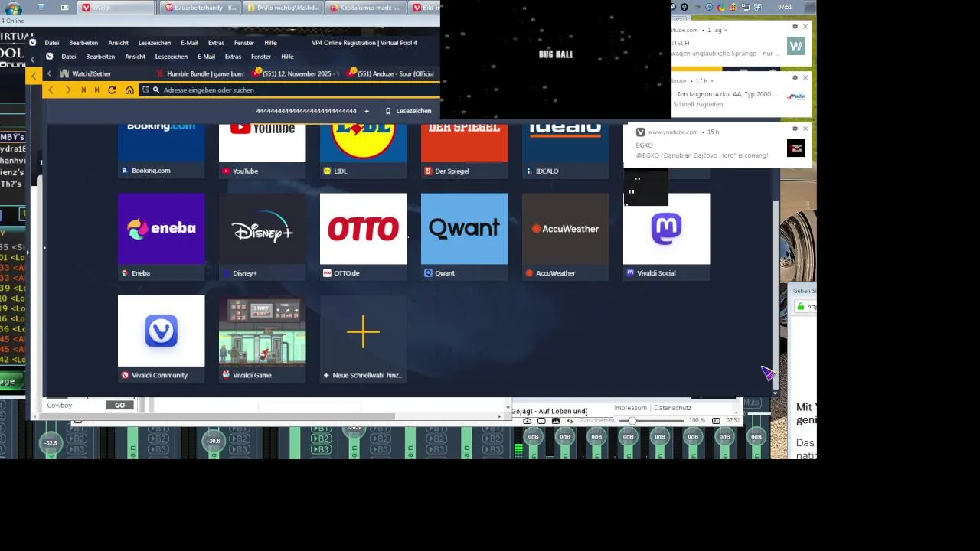Reload the page in Vivaldi

(112, 90)
